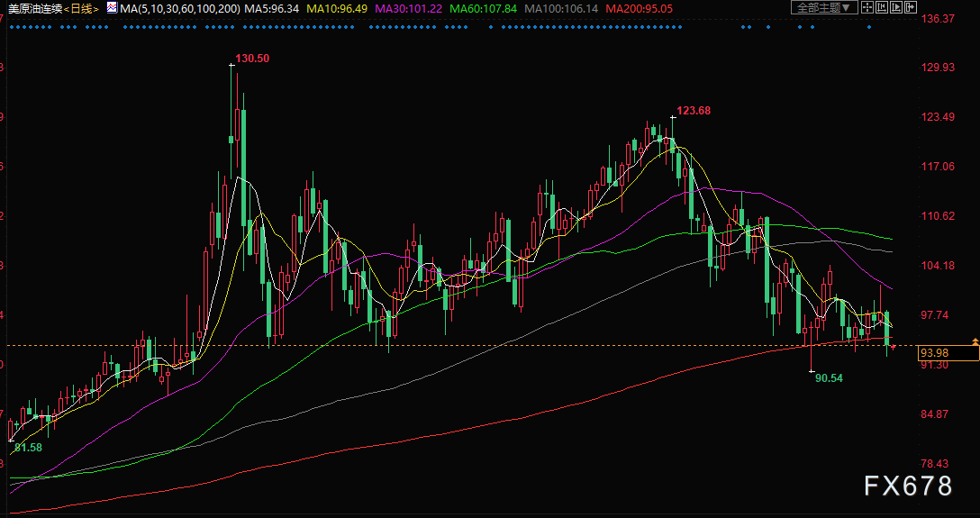The height and width of the screenshot is (518, 980).
Task: Click the expand time axis play icon
Action: click(896, 7)
